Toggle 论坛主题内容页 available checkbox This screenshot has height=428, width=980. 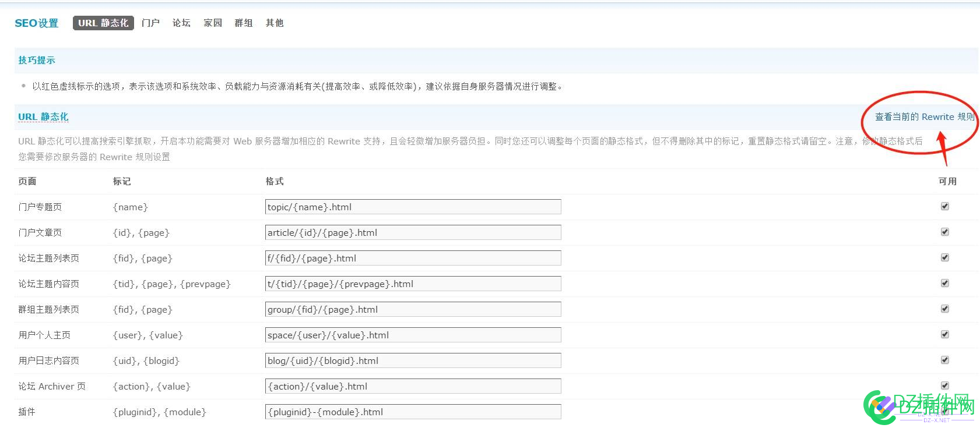coord(945,283)
